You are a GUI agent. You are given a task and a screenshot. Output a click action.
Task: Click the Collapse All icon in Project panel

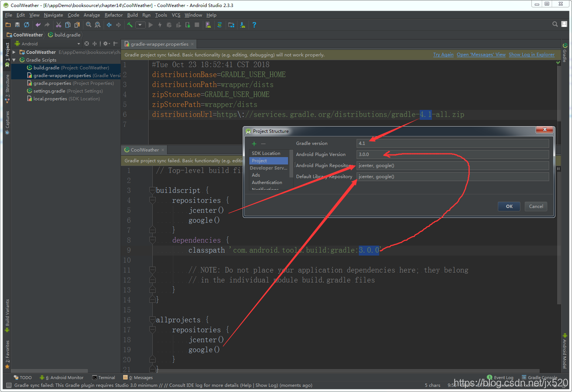click(94, 44)
